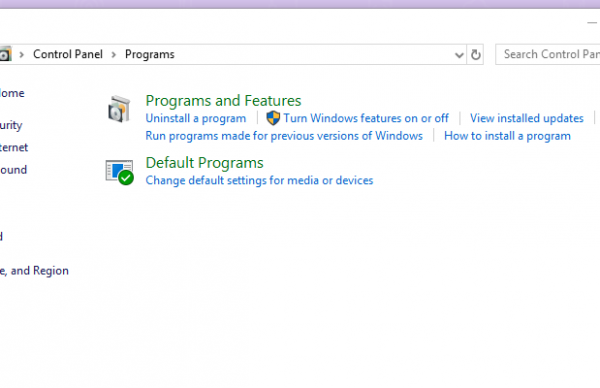Open the sidebar link ending in 'ome'
The height and width of the screenshot is (388, 600).
[x=12, y=93]
